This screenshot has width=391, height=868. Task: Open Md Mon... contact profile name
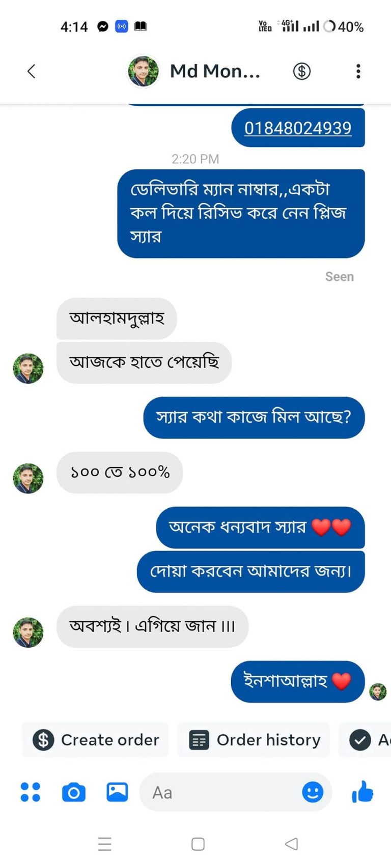(x=215, y=71)
